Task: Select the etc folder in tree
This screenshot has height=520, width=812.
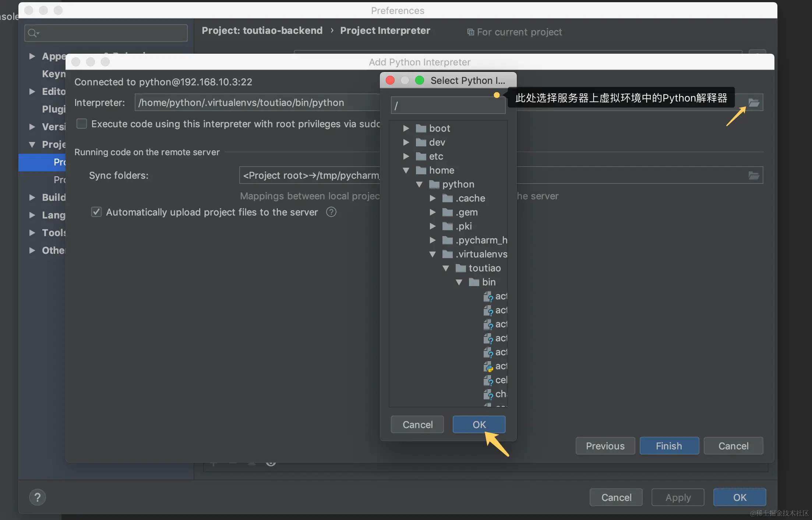Action: click(x=436, y=156)
